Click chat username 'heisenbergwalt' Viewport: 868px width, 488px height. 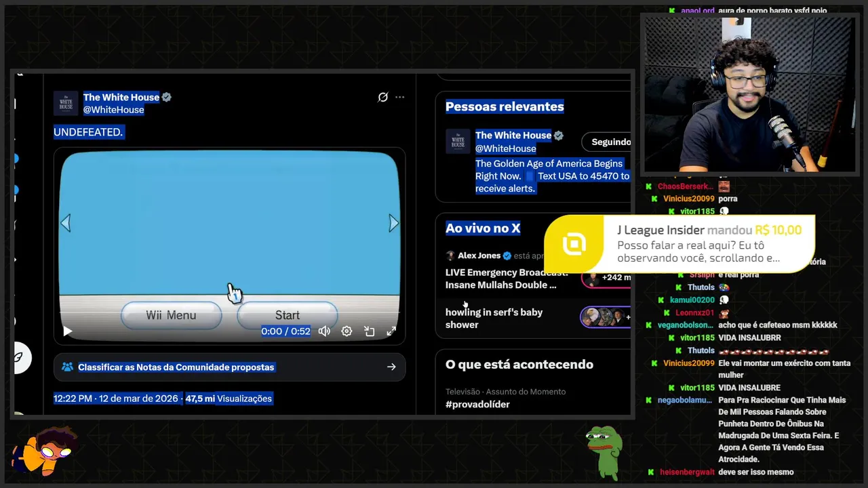click(687, 472)
